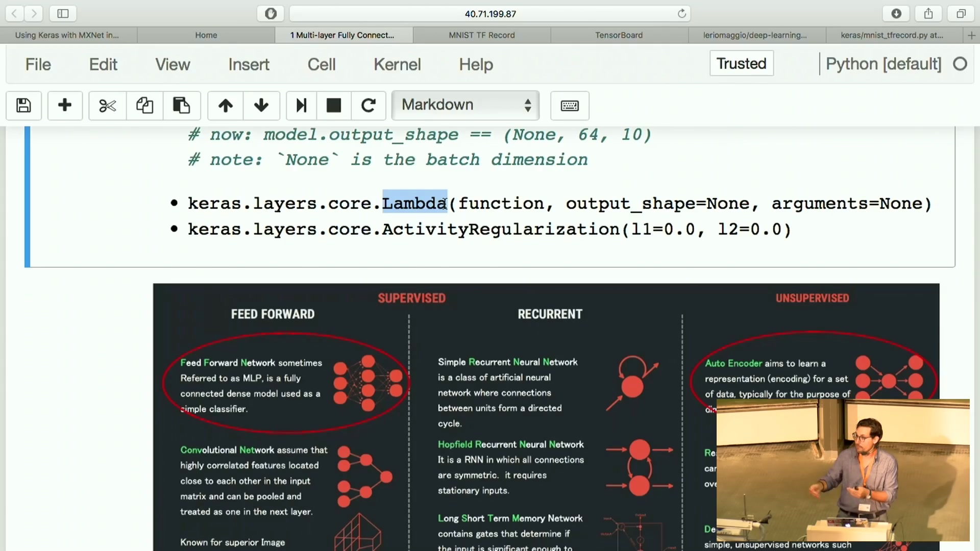Viewport: 980px width, 551px height.
Task: Show all tabs overview icon
Action: pyautogui.click(x=961, y=14)
